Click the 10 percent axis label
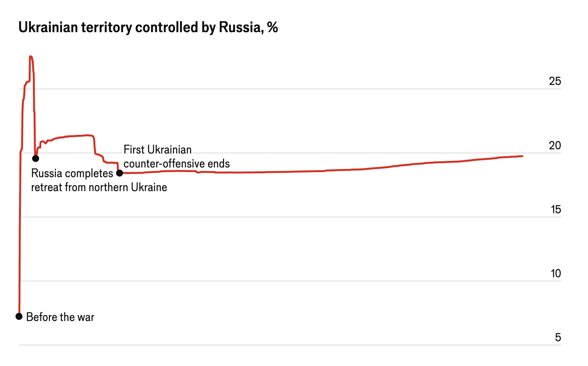588x366 pixels. pos(556,274)
